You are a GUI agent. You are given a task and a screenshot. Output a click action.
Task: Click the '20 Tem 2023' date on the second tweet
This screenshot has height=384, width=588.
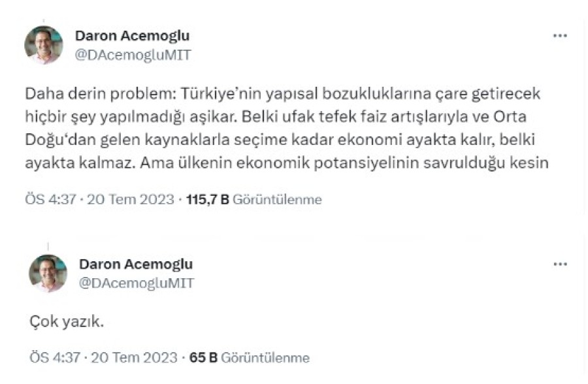coord(135,358)
